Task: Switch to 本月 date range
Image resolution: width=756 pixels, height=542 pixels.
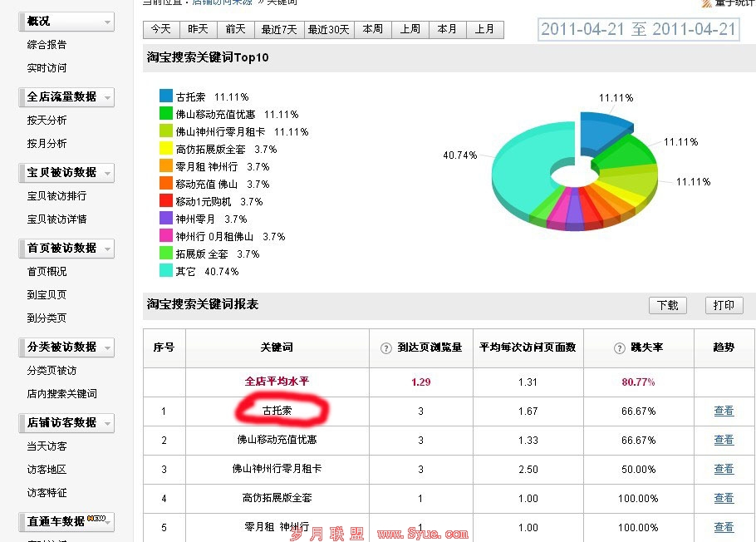Action: click(447, 29)
